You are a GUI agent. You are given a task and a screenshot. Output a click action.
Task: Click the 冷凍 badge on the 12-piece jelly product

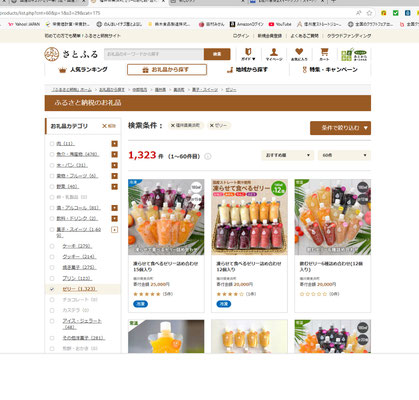pos(224,304)
